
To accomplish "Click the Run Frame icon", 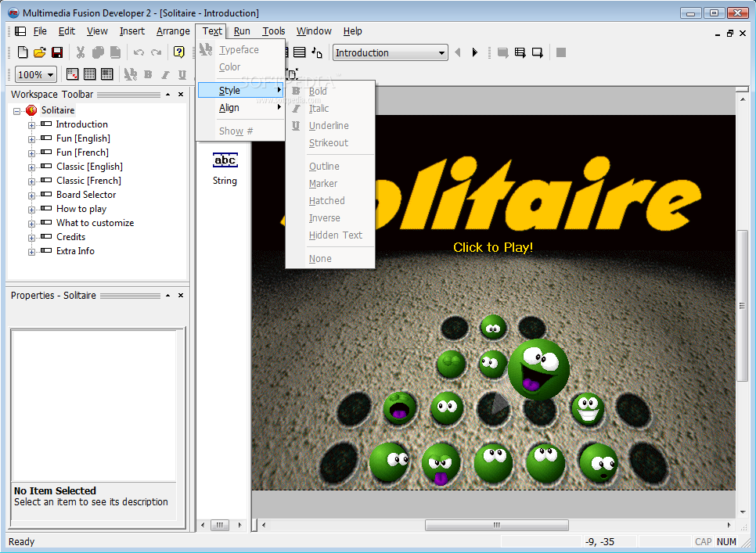I will point(537,52).
